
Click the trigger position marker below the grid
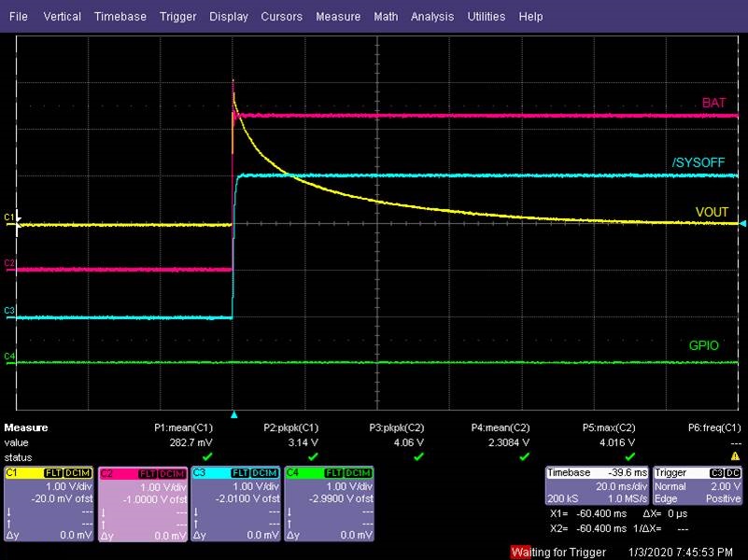(x=234, y=414)
